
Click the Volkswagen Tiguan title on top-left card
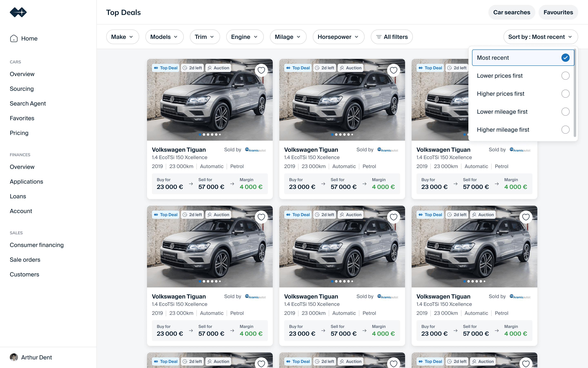[x=179, y=150]
